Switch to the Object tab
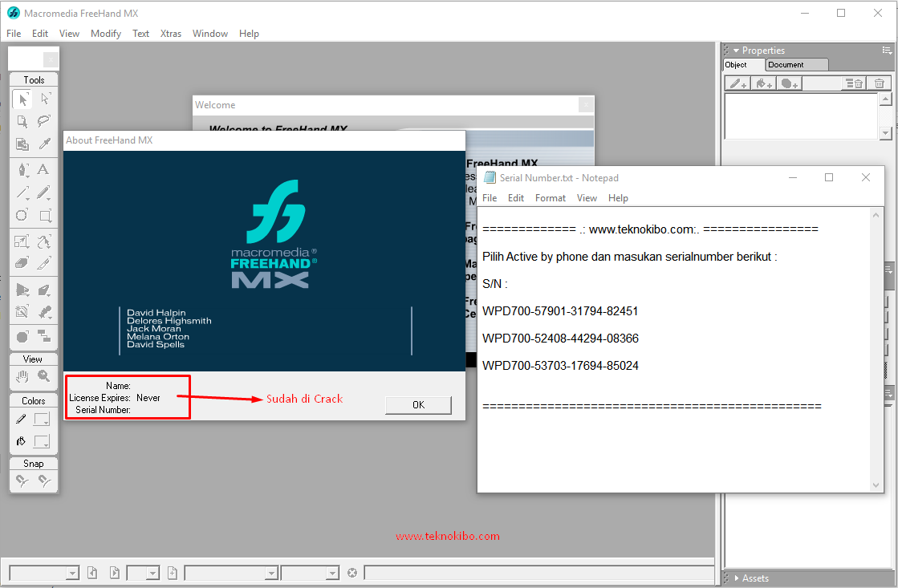This screenshot has height=588, width=898. click(744, 65)
